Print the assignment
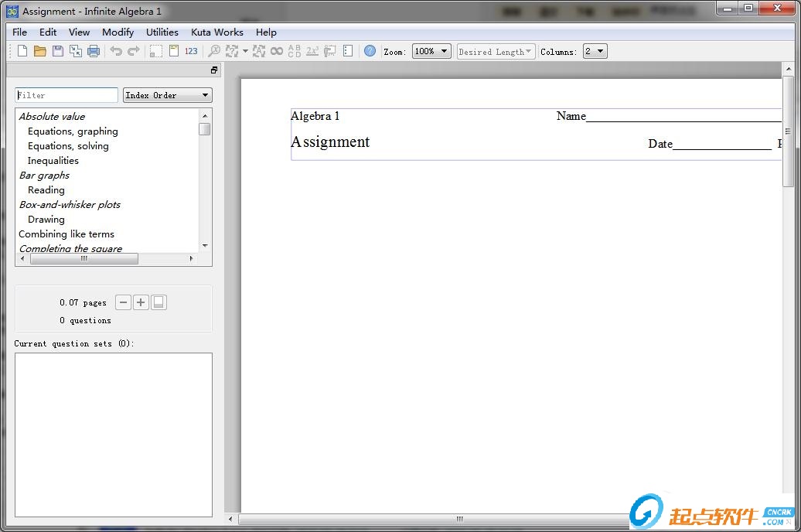The height and width of the screenshot is (532, 801). pos(94,51)
